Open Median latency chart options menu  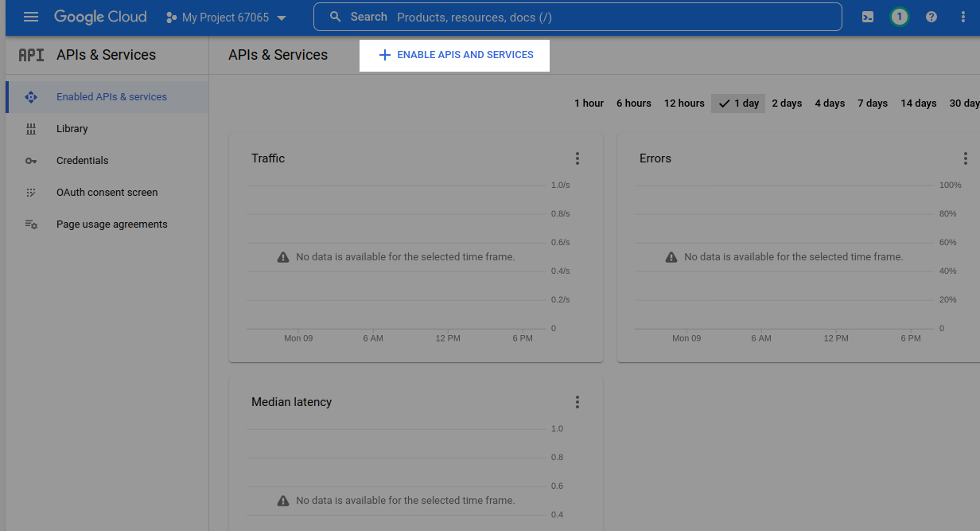577,402
